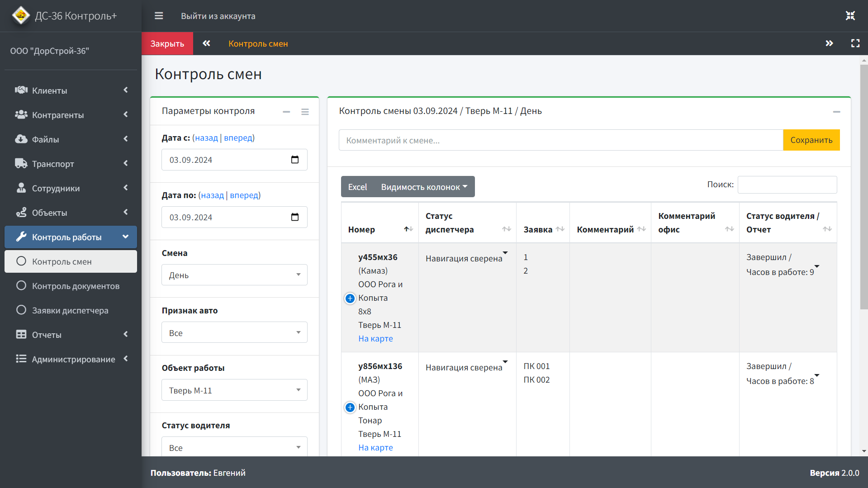Open the Признак авто dropdown

[x=234, y=332]
